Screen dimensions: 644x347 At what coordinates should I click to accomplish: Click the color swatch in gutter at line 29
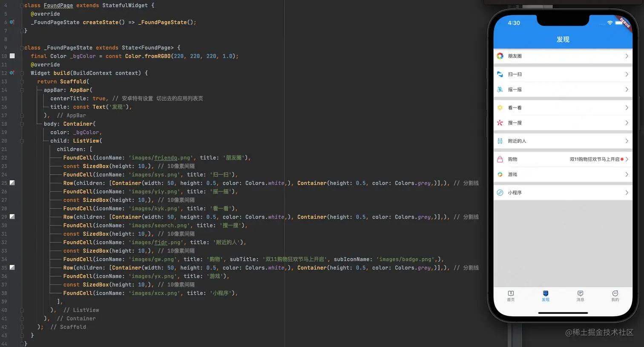click(12, 217)
